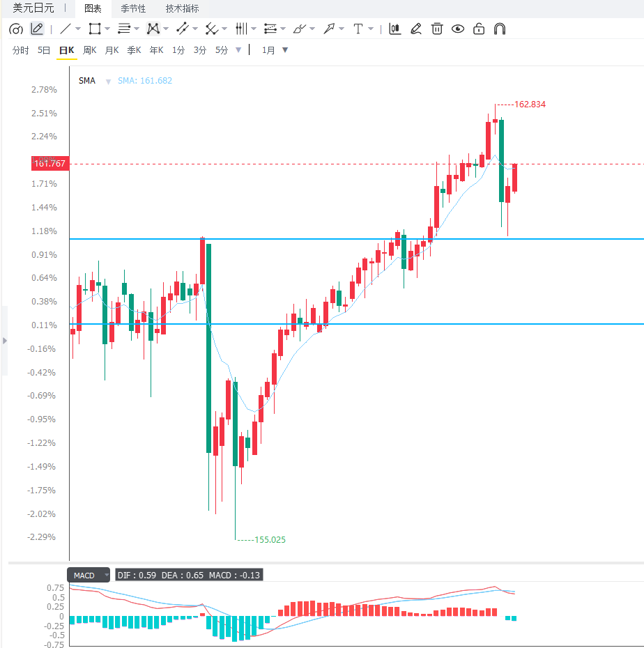Open the 技术指标 tab
This screenshot has width=644, height=648.
(x=183, y=8)
